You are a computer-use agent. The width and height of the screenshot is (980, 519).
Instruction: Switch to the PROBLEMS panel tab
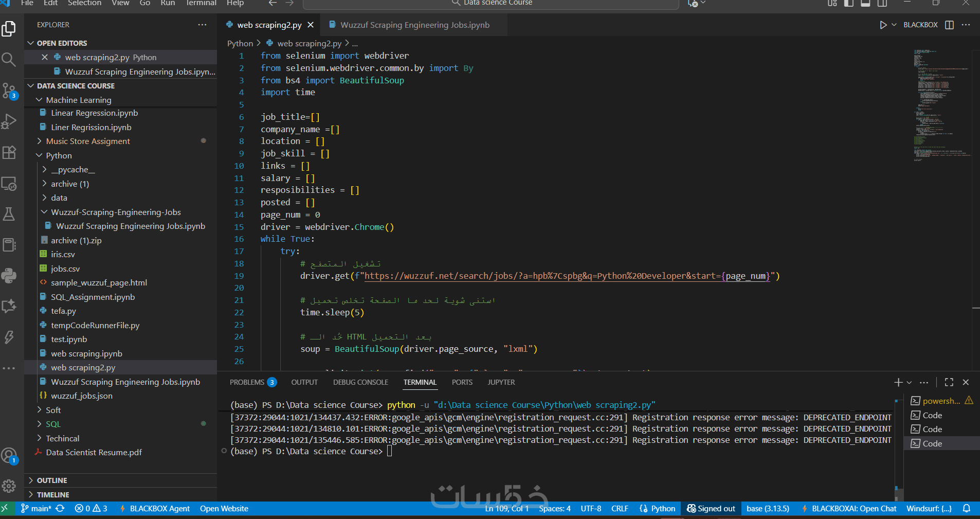click(x=247, y=382)
